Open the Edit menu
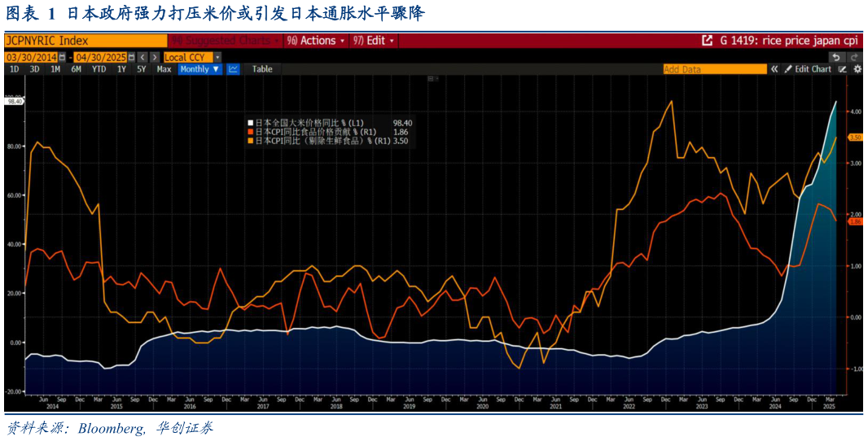The image size is (868, 441). (x=375, y=40)
